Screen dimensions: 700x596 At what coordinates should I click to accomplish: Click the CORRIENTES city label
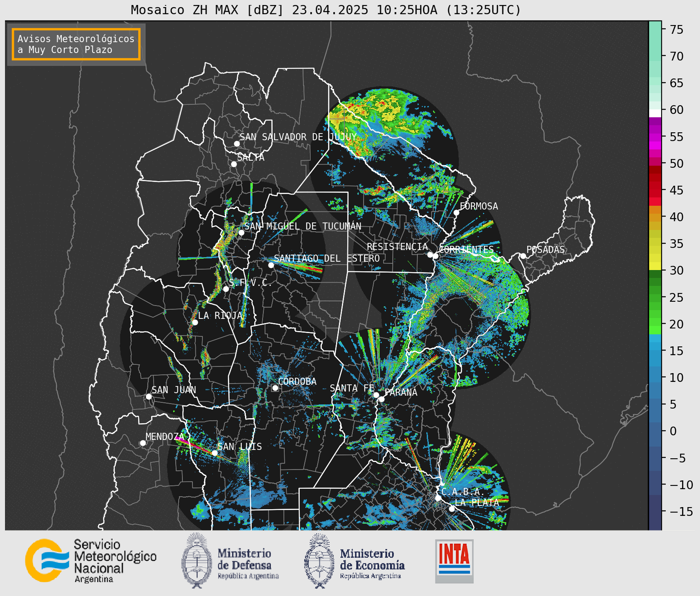[x=466, y=250]
